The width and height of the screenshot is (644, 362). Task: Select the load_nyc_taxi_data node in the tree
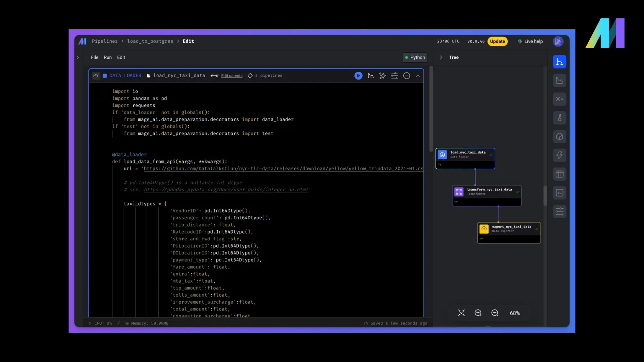coord(465,158)
